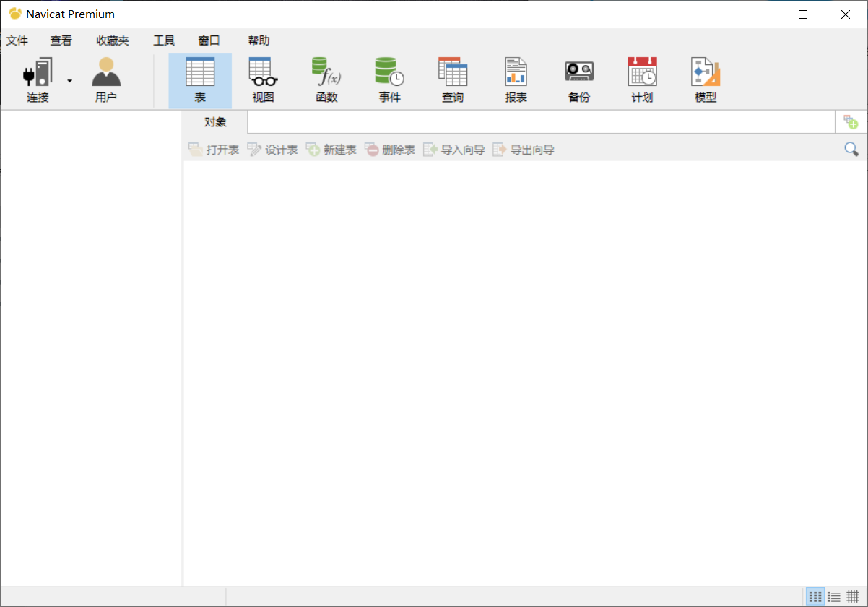The image size is (868, 607).
Task: Launch the 导出向导 button
Action: pyautogui.click(x=523, y=150)
